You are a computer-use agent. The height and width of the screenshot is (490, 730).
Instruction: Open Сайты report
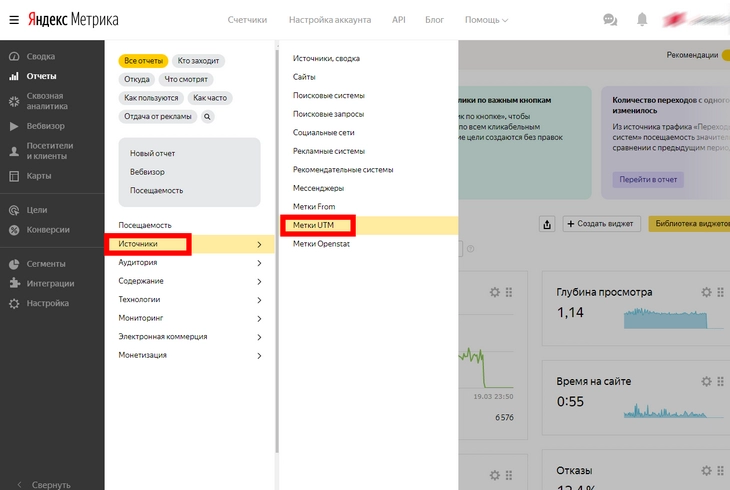coord(304,77)
